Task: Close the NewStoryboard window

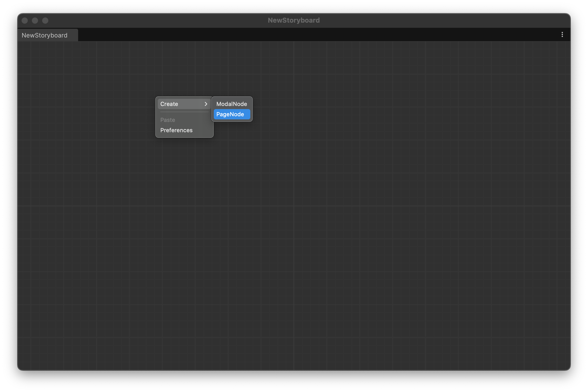Action: (x=25, y=21)
